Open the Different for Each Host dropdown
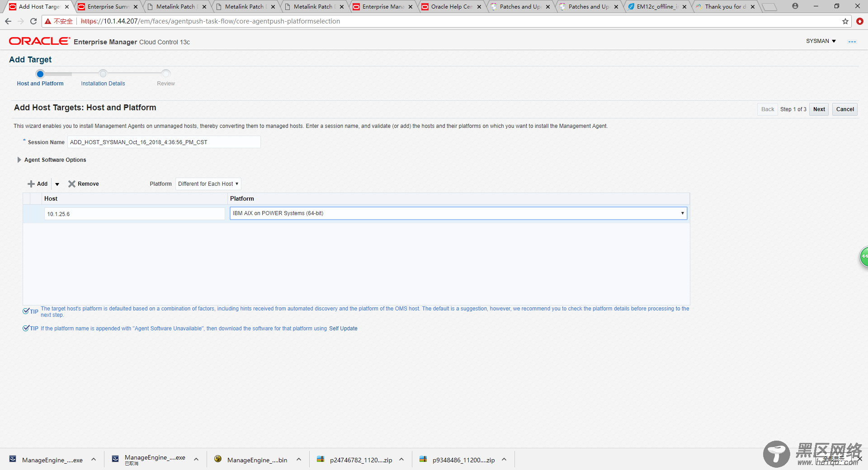Screen dimensions: 868x470 (208, 184)
